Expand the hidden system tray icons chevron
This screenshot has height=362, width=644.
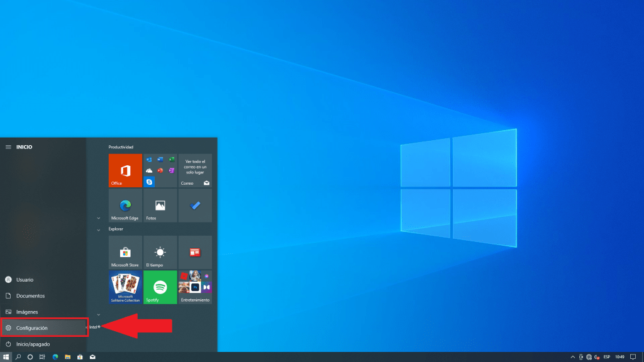(572, 357)
